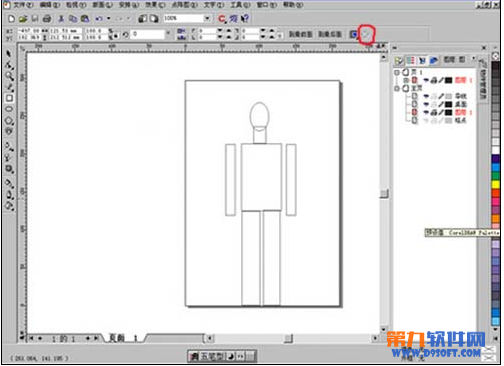Collapse the Page 1 tree node
The height and width of the screenshot is (366, 504).
(x=397, y=72)
